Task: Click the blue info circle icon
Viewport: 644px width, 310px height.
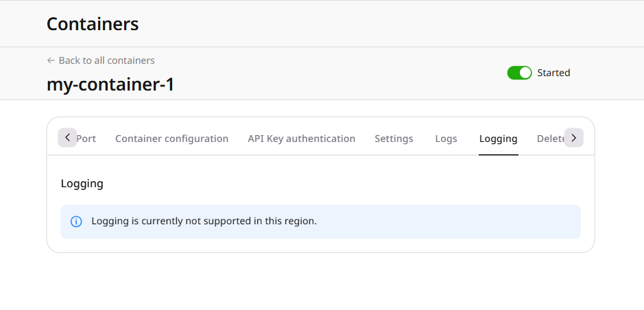Action: point(76,222)
